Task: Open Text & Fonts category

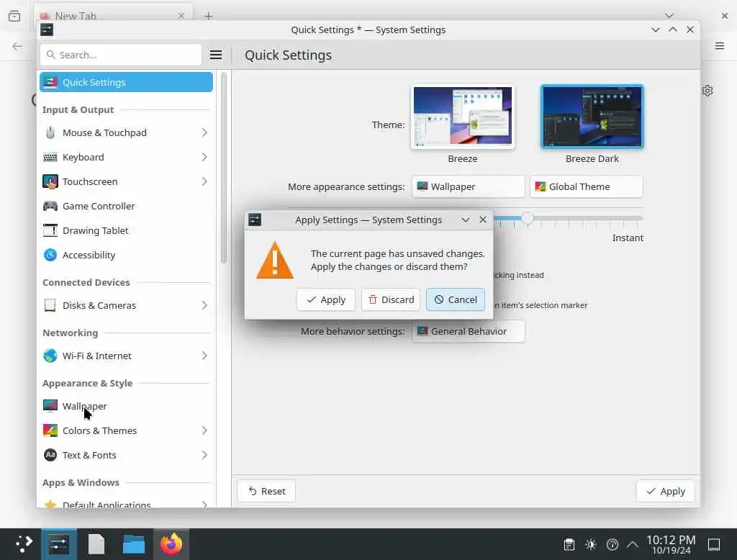Action: 126,455
